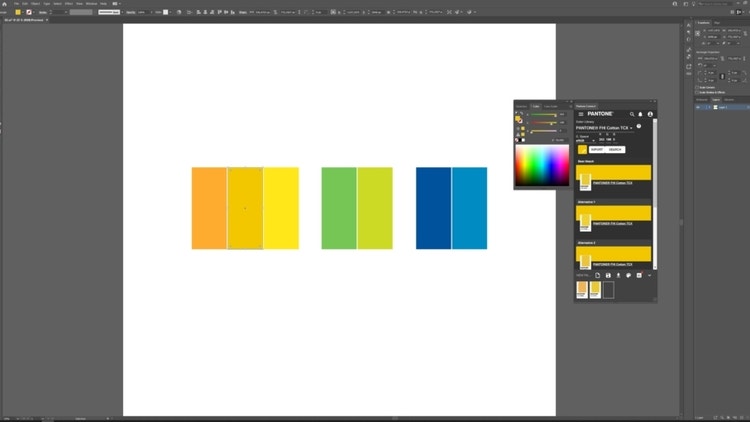Open the color space dropdown in Pantone panel
The height and width of the screenshot is (422, 750).
[585, 141]
